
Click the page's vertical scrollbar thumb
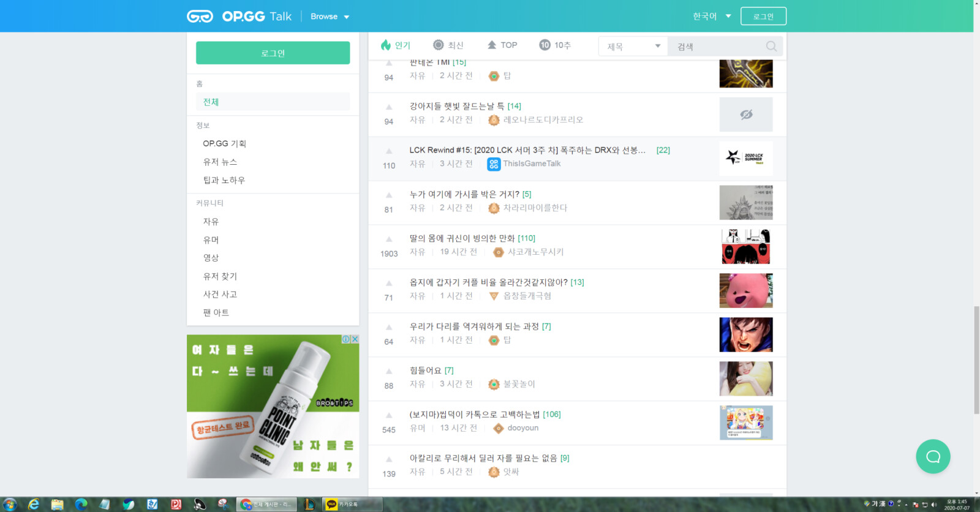[976, 360]
